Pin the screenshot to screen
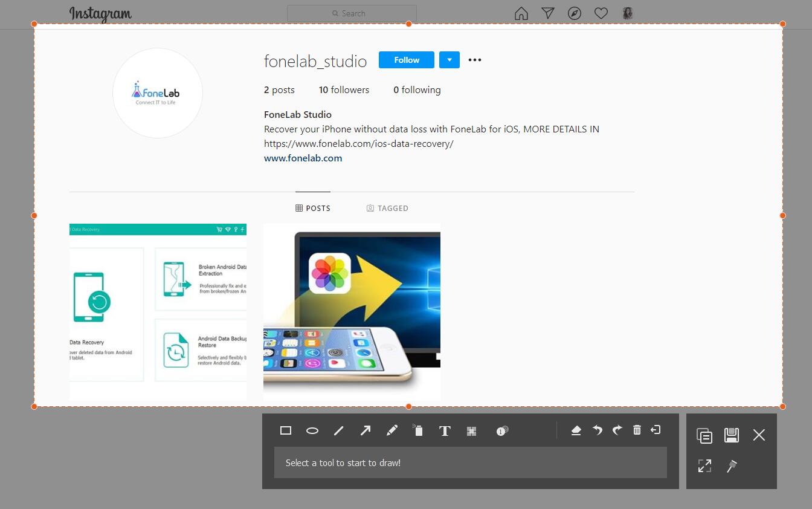The height and width of the screenshot is (509, 812). tap(732, 466)
